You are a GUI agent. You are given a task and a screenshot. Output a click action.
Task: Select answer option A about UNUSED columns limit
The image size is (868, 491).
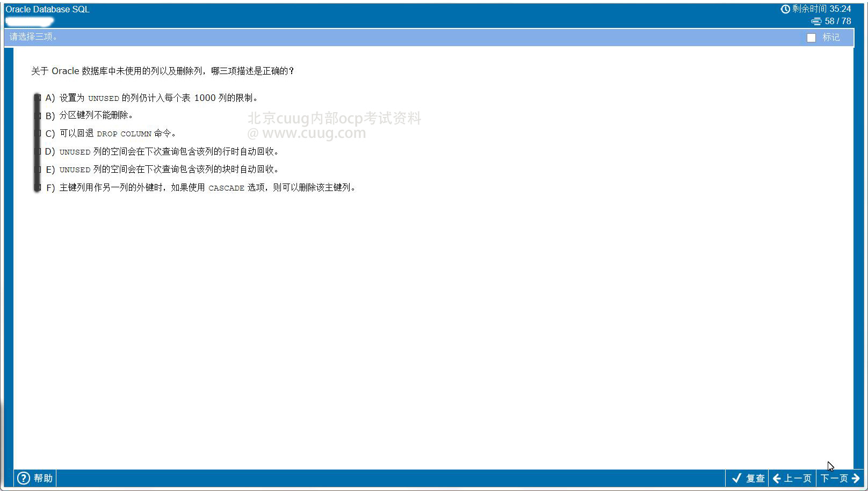pyautogui.click(x=37, y=98)
